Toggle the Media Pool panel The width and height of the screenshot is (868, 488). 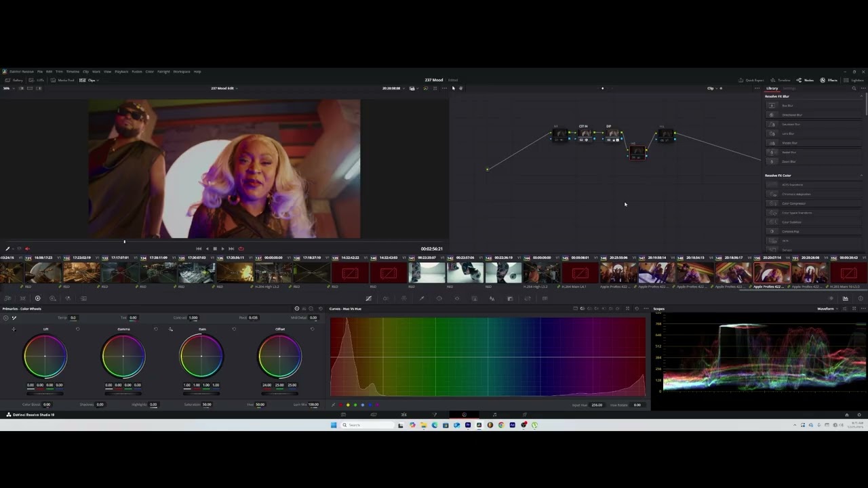point(62,80)
